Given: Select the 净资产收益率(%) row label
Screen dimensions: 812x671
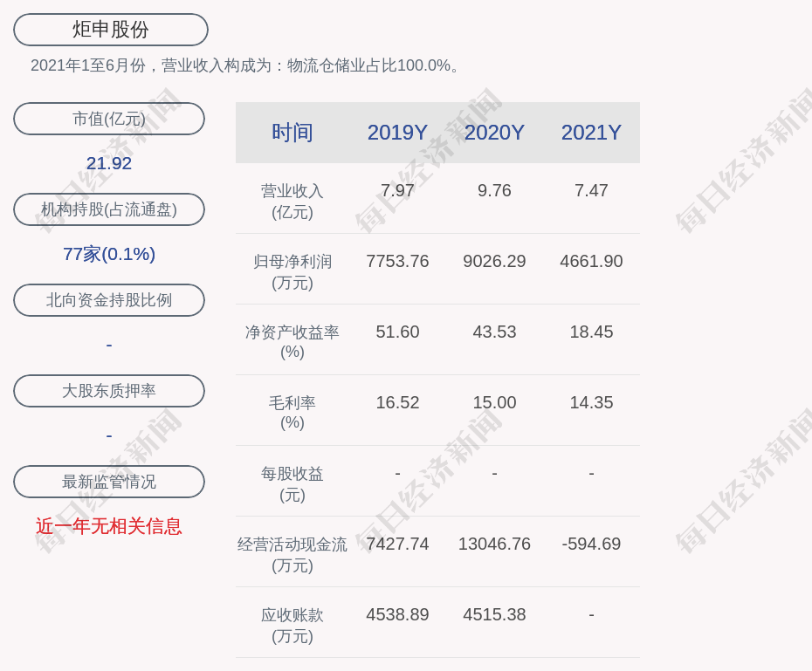Looking at the screenshot, I should (292, 342).
